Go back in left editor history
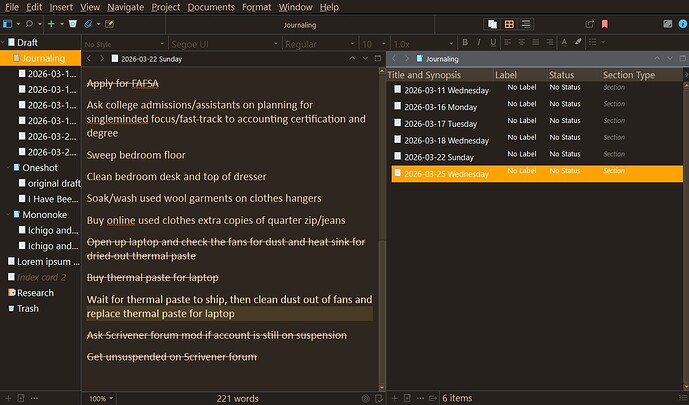 pyautogui.click(x=89, y=58)
